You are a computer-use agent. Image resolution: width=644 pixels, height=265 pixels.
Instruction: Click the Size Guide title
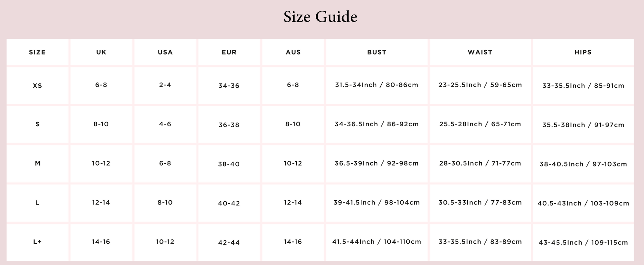320,17
